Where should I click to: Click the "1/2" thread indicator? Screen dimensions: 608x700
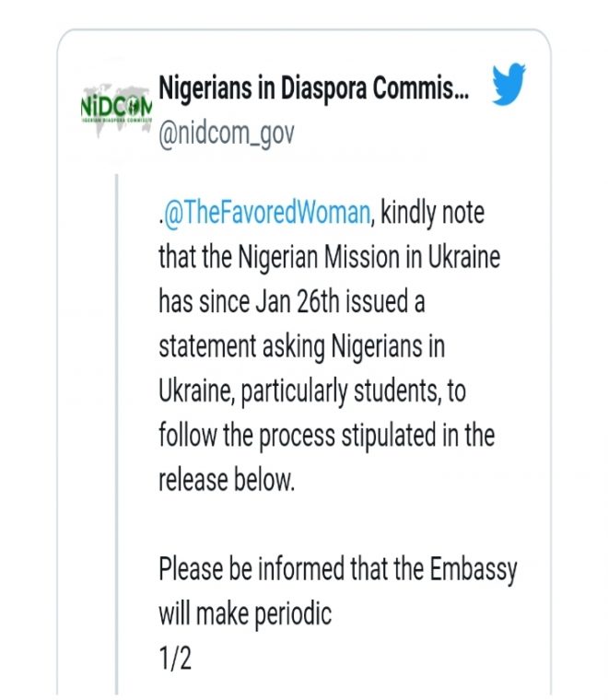point(175,658)
